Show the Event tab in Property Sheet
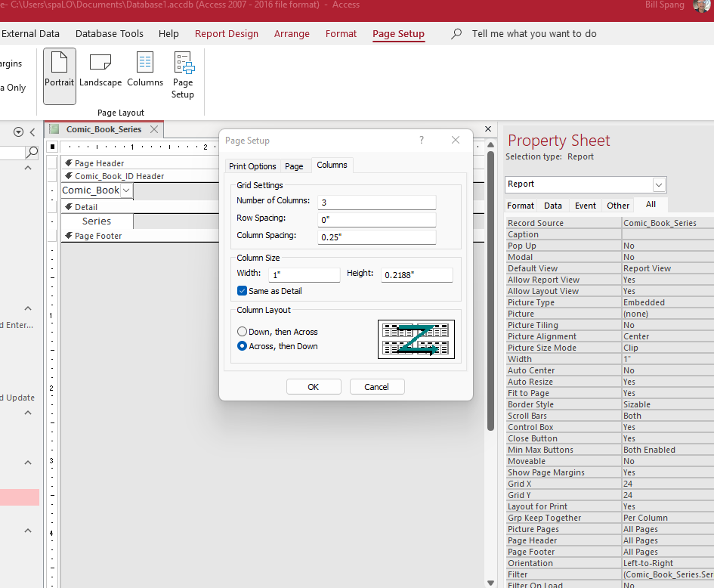The height and width of the screenshot is (588, 714). click(585, 206)
